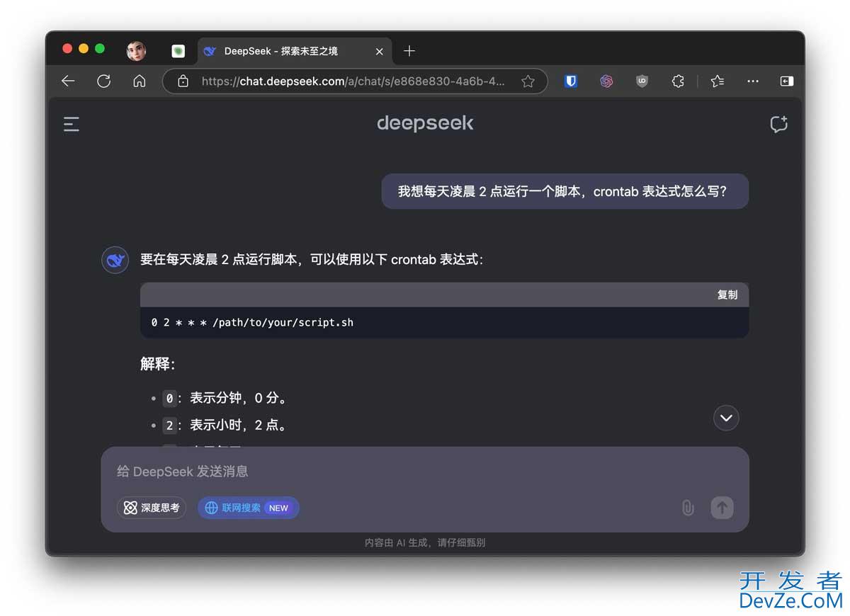The height and width of the screenshot is (616, 850).
Task: Click the 解释 heading
Action: point(157,364)
